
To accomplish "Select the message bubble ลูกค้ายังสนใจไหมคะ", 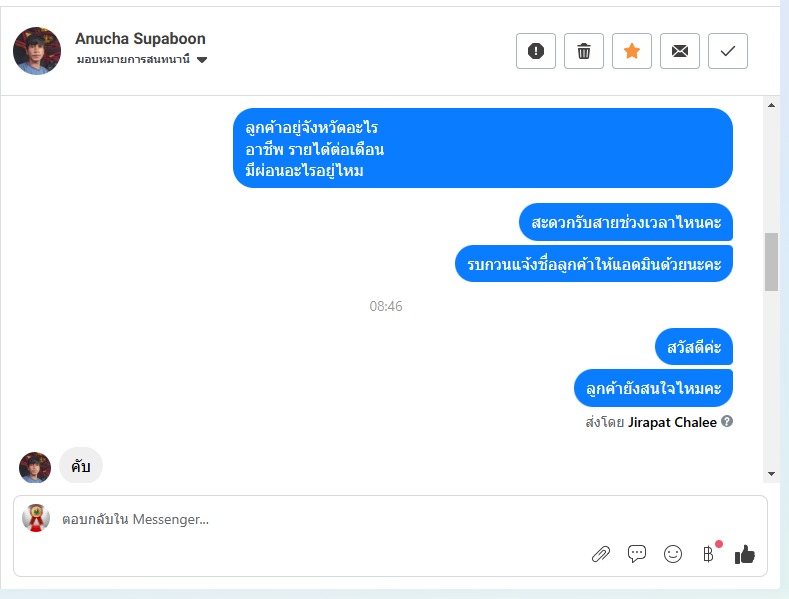I will click(x=653, y=388).
